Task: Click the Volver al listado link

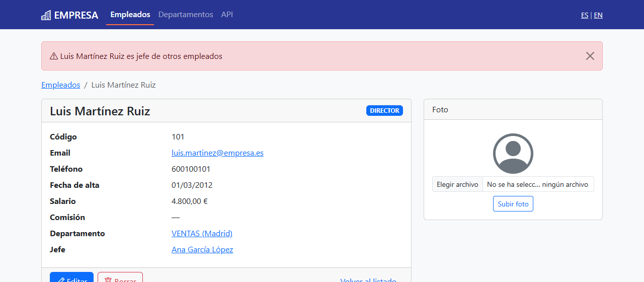Action: click(368, 279)
